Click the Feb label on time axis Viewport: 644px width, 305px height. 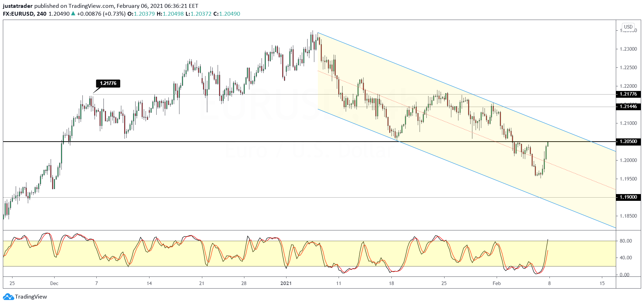point(497,284)
